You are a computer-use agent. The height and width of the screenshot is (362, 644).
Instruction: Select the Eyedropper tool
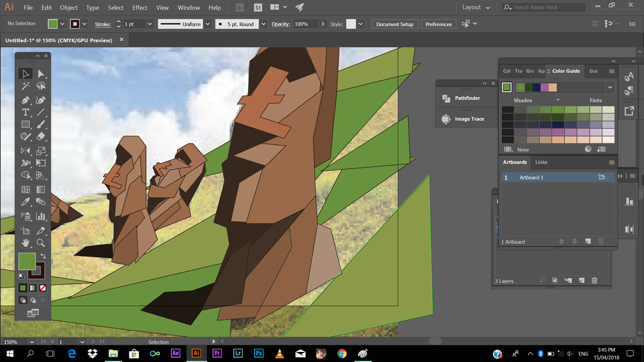point(25,202)
